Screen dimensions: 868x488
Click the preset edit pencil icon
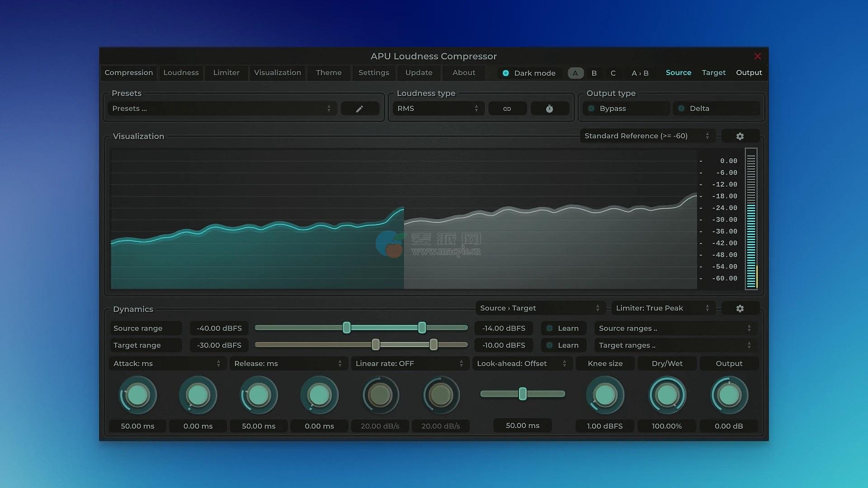pyautogui.click(x=359, y=109)
